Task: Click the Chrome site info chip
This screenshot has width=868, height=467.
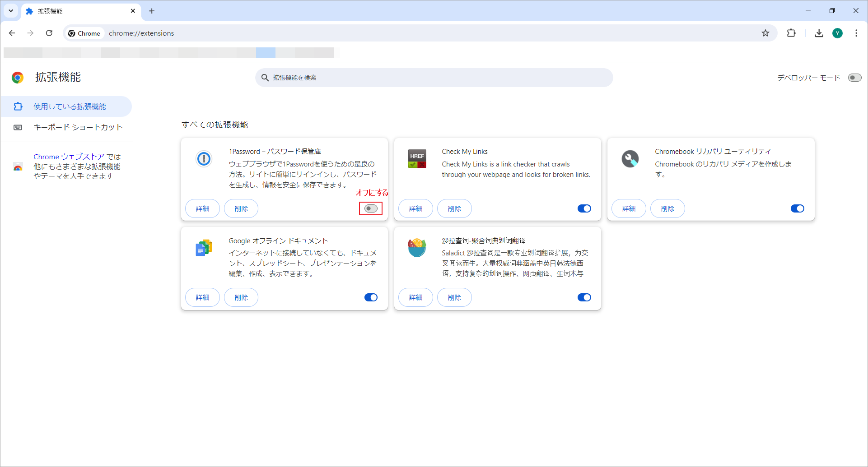Action: [84, 33]
